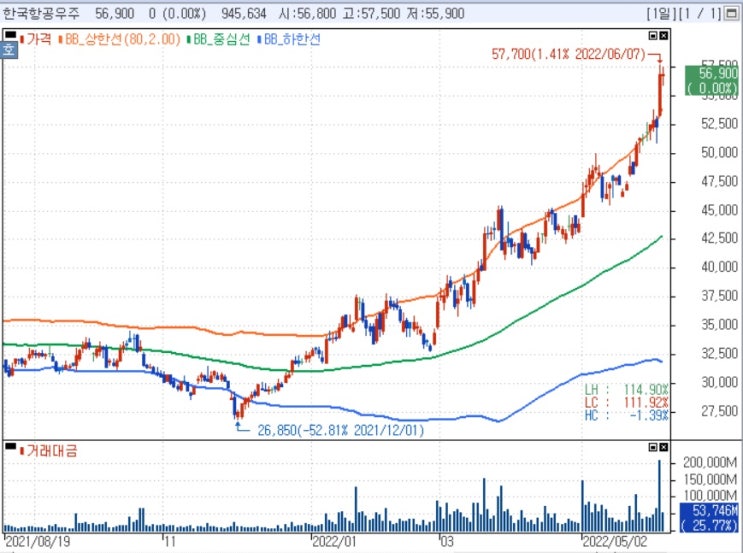Viewport: 743px width, 553px height.
Task: Click the black handle icon in price panel corner
Action: click(x=10, y=35)
